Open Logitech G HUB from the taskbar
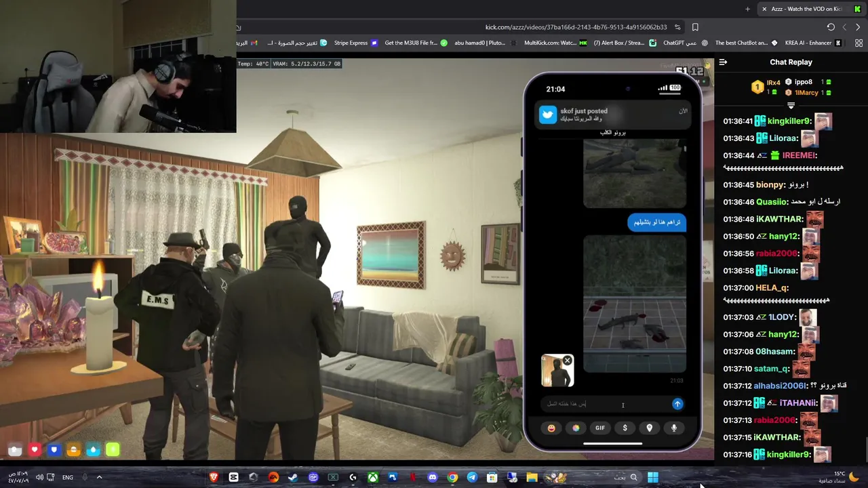 click(x=353, y=477)
